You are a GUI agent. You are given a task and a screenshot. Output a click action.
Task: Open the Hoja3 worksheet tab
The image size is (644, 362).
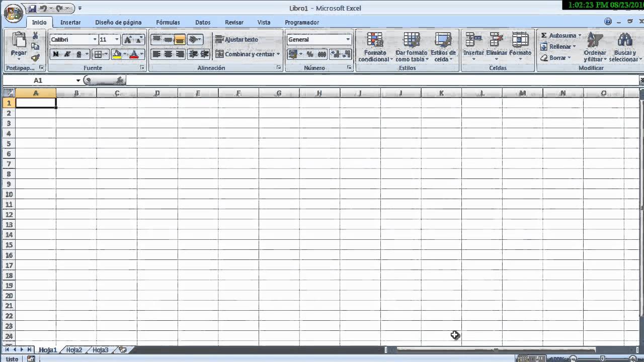(x=100, y=350)
